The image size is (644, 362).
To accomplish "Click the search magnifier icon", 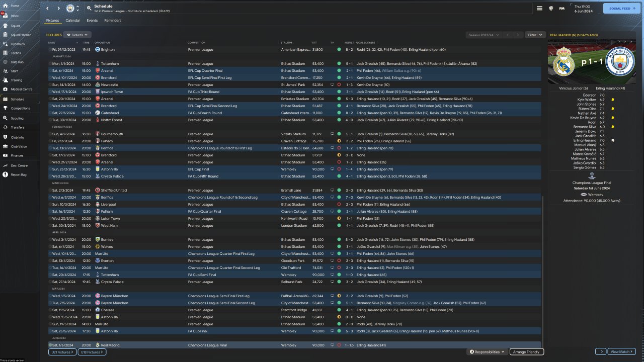I will click(89, 9).
